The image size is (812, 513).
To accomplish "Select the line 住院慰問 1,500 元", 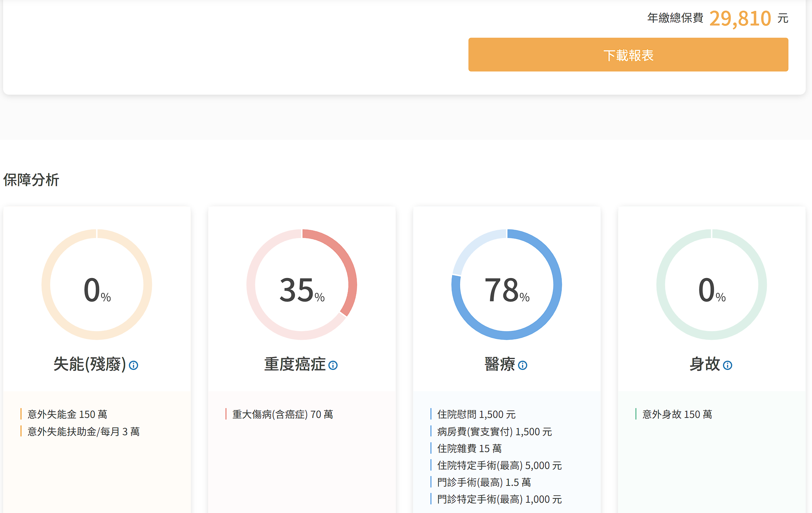I will (476, 414).
